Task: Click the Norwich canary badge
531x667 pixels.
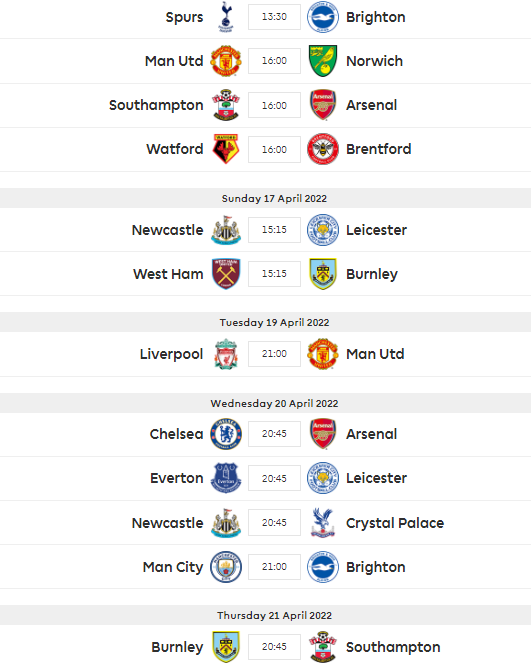Action: pos(323,61)
